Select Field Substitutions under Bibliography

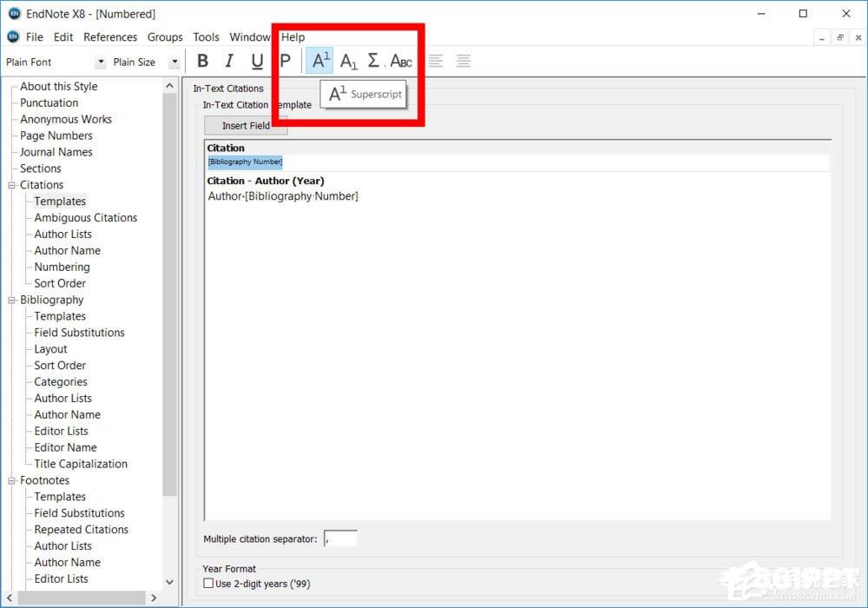point(79,333)
